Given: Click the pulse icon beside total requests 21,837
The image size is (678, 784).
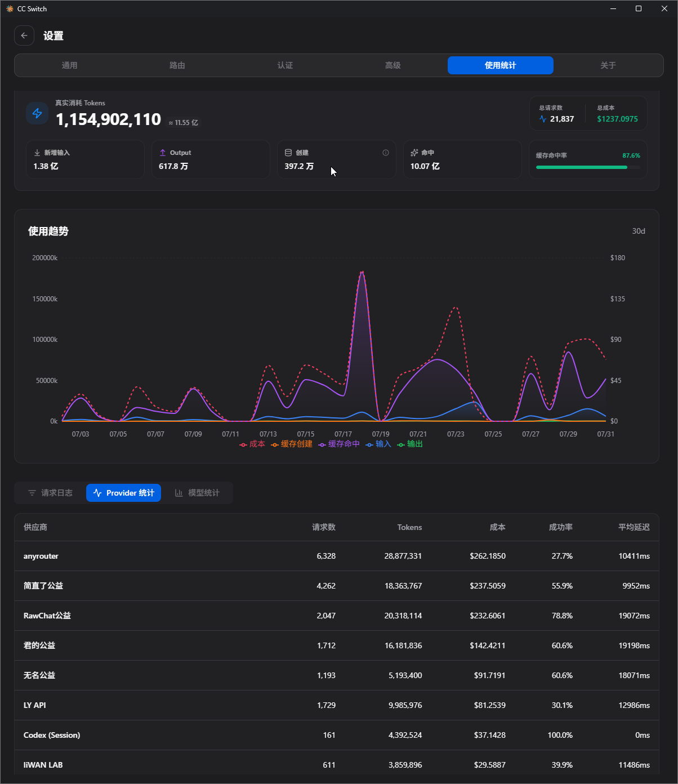Looking at the screenshot, I should tap(543, 119).
